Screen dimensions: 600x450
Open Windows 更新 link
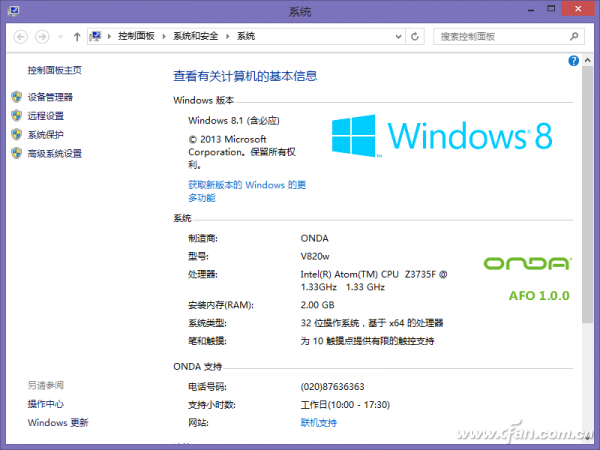58,423
